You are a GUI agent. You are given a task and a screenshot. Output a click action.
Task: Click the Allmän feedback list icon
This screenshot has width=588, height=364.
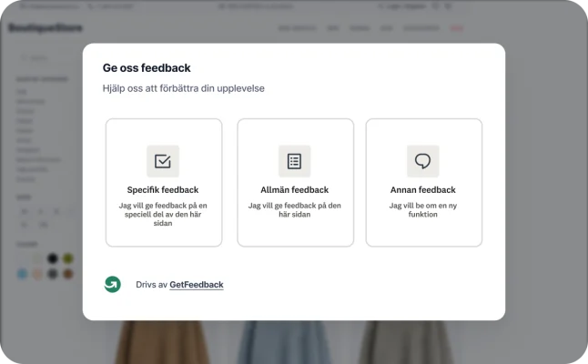294,161
